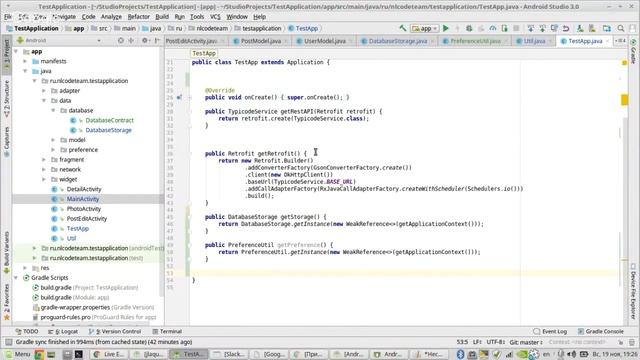
Task: Open the Terminal tool window
Action: click(x=167, y=331)
